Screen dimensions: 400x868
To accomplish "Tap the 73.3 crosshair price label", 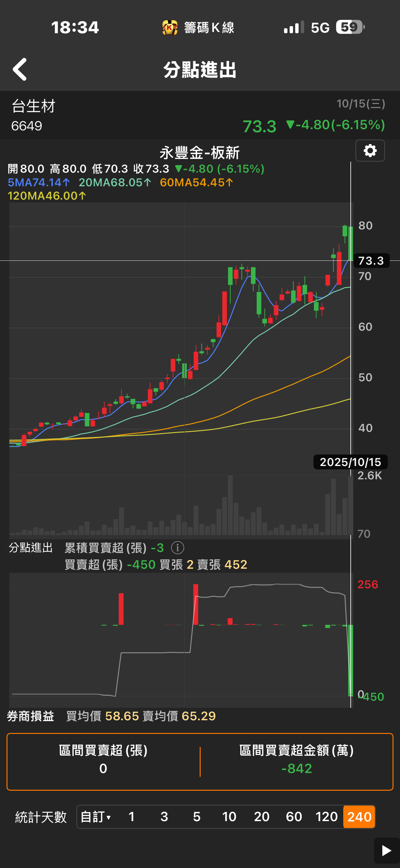I will tap(371, 261).
